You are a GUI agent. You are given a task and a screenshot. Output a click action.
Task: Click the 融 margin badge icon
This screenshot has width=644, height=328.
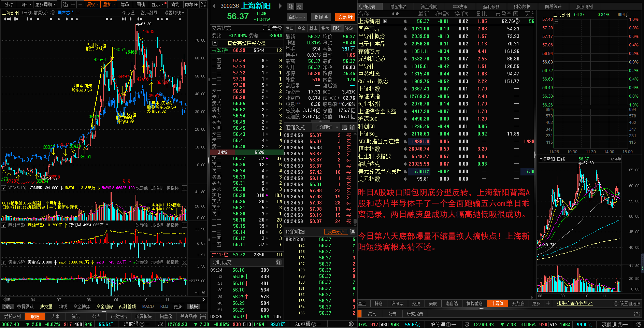click(x=291, y=6)
